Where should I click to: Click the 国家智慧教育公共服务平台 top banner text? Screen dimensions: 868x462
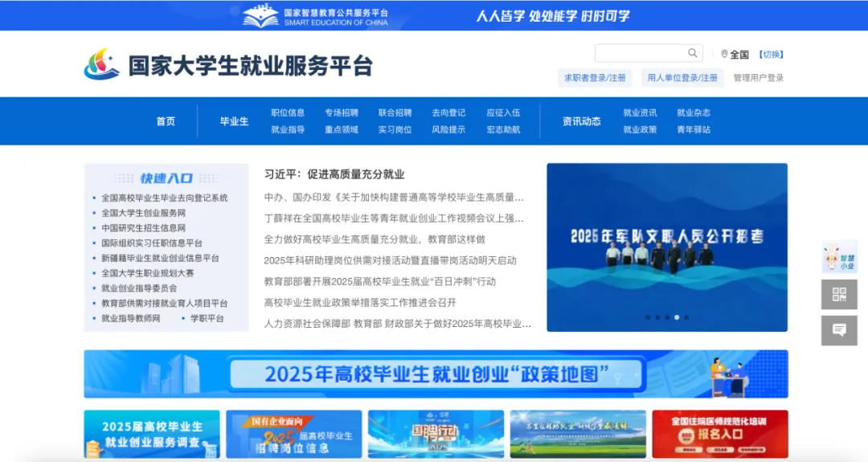tap(336, 12)
